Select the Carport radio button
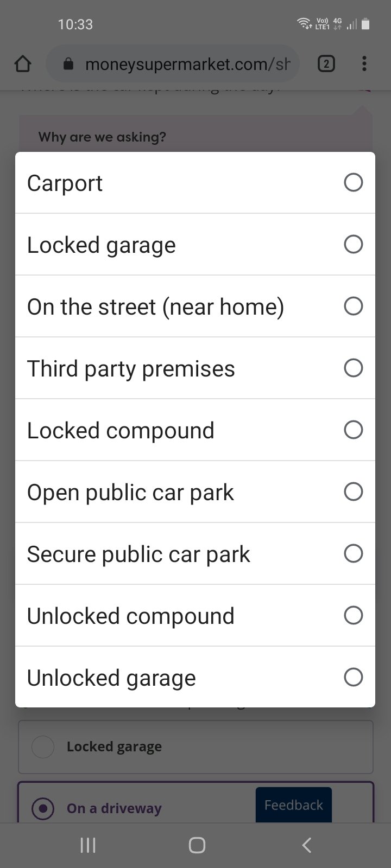 (353, 183)
